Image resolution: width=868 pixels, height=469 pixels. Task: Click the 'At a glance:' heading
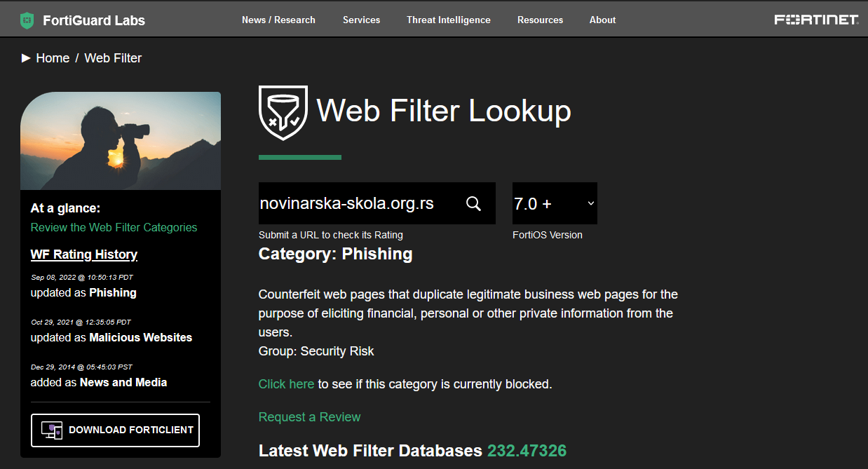coord(66,208)
